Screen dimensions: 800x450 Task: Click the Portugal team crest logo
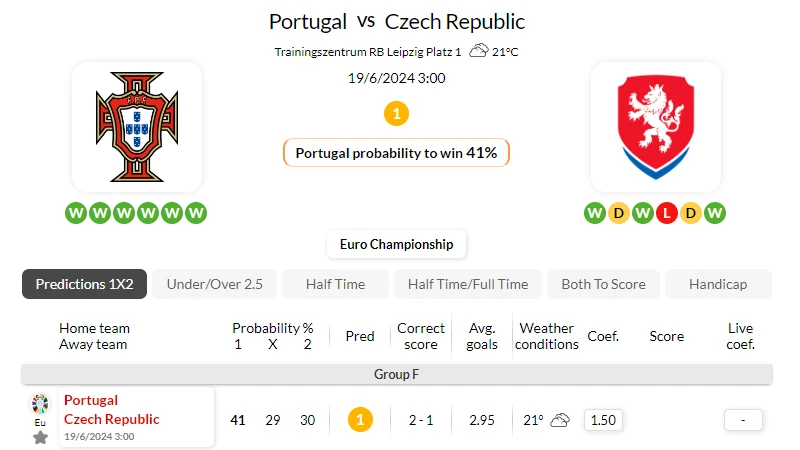click(x=137, y=127)
